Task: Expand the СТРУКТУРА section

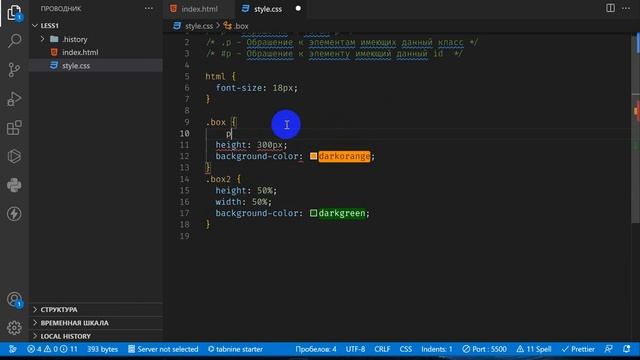Action: click(x=59, y=309)
